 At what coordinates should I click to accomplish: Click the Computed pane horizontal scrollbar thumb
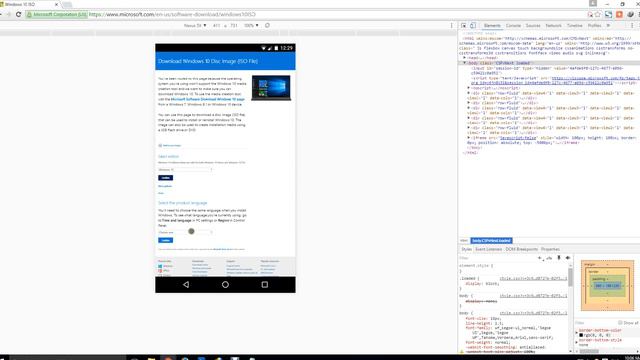(x=589, y=351)
